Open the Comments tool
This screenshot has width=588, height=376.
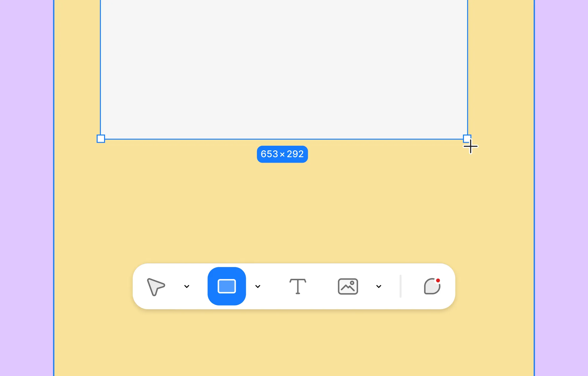tap(432, 287)
